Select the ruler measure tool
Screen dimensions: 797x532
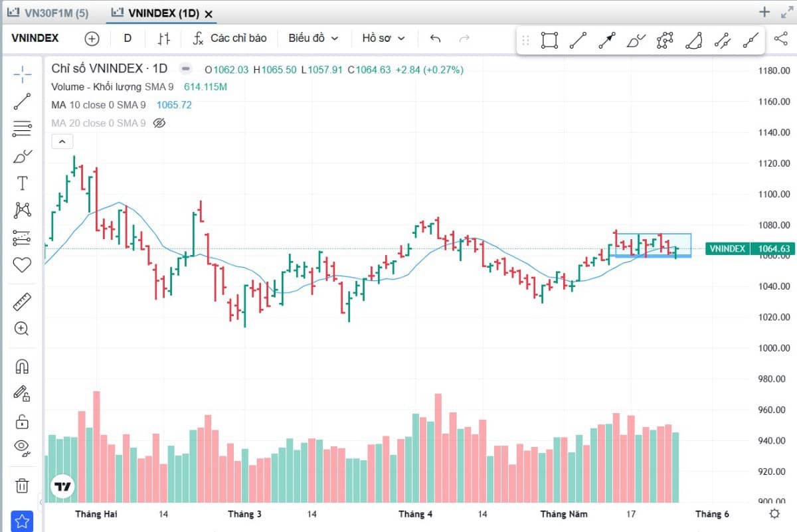coord(22,302)
